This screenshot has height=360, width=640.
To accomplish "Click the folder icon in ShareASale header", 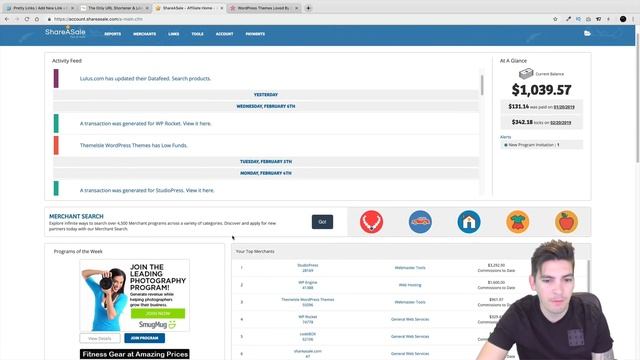I will [x=587, y=33].
